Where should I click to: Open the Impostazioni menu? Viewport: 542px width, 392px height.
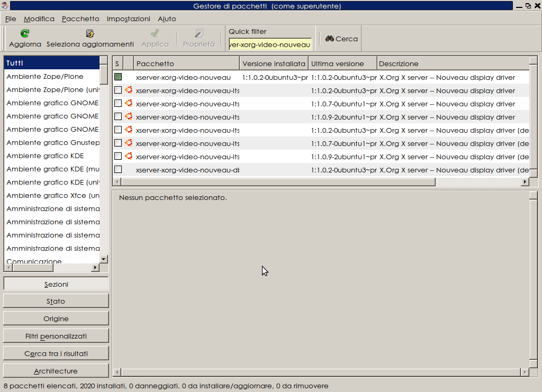[x=129, y=19]
